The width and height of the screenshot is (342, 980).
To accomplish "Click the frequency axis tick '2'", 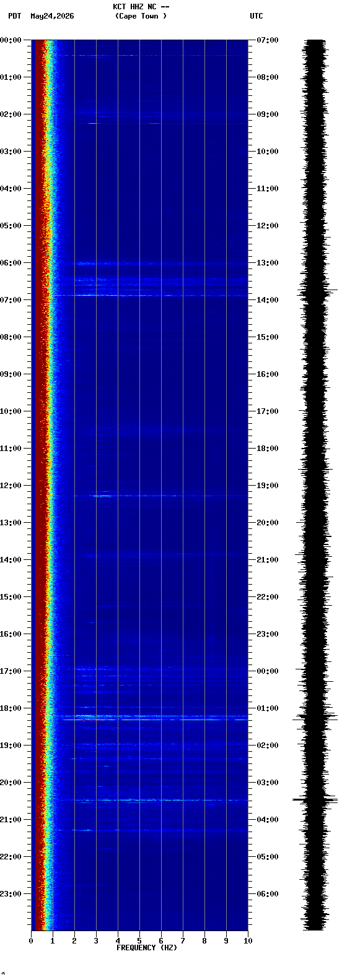I will click(x=74, y=941).
